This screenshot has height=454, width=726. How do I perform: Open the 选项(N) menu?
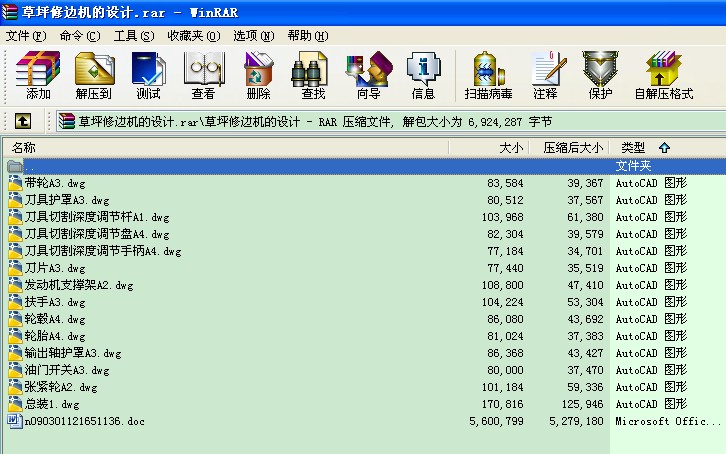click(254, 36)
